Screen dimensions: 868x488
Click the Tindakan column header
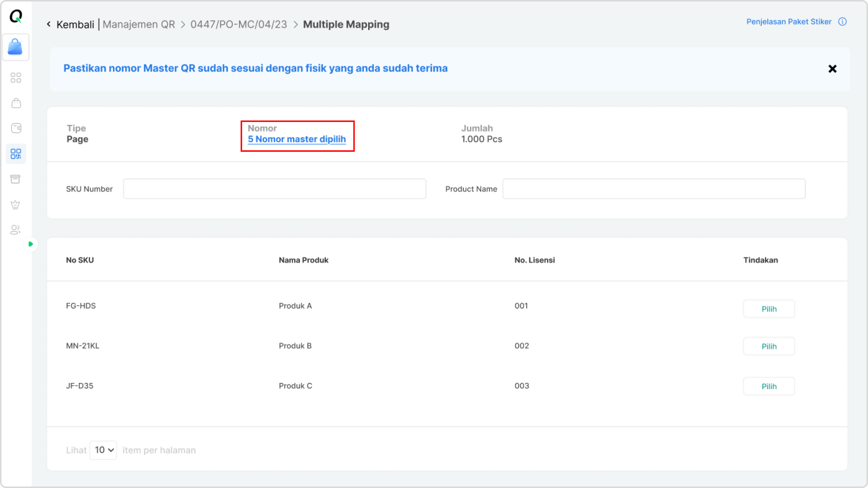click(761, 260)
